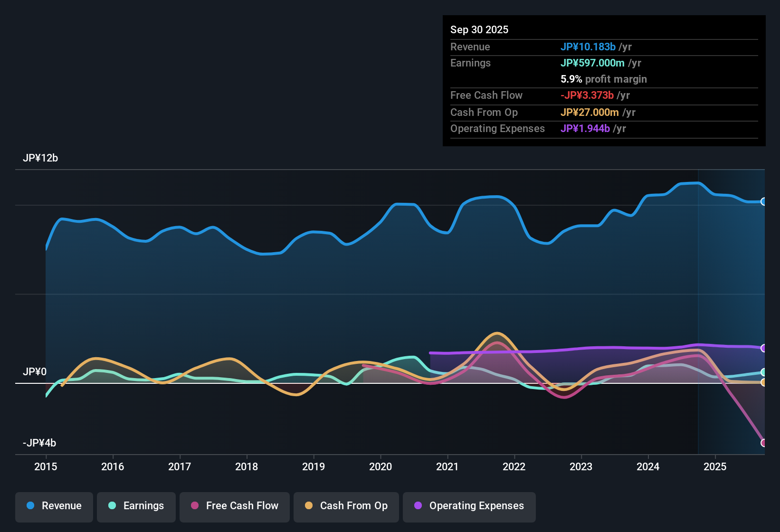Click the Operating Expenses legend dot icon
This screenshot has height=532, width=780.
pyautogui.click(x=418, y=506)
